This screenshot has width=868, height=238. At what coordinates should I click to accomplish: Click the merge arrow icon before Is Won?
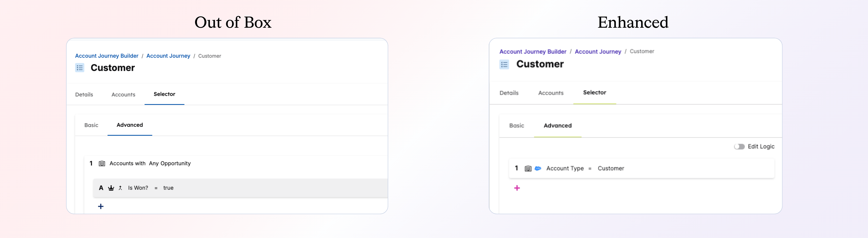coord(120,188)
